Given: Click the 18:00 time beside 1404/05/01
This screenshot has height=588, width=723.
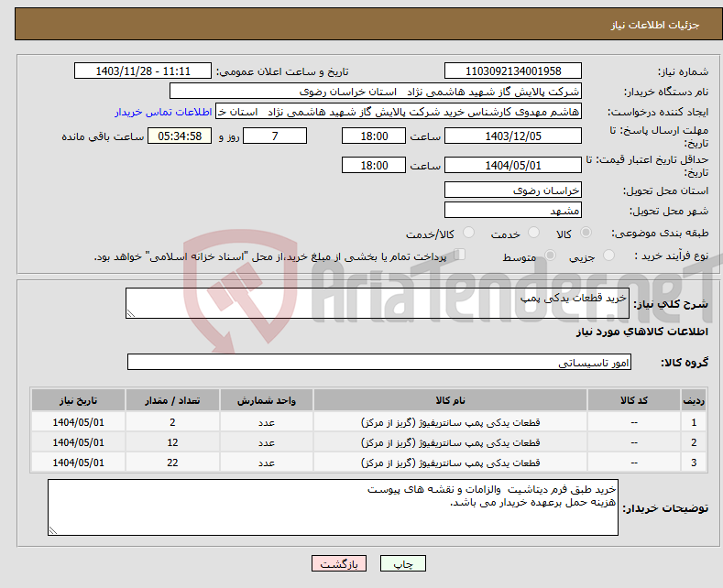Looking at the screenshot, I should tap(374, 165).
